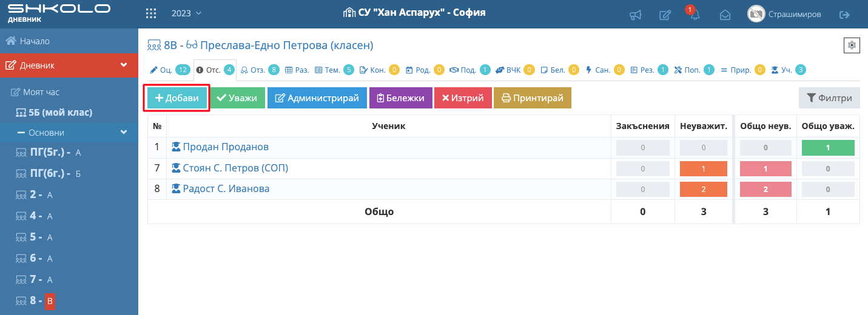Switch to the Под. tab
Image resolution: width=868 pixels, height=315 pixels.
(469, 70)
